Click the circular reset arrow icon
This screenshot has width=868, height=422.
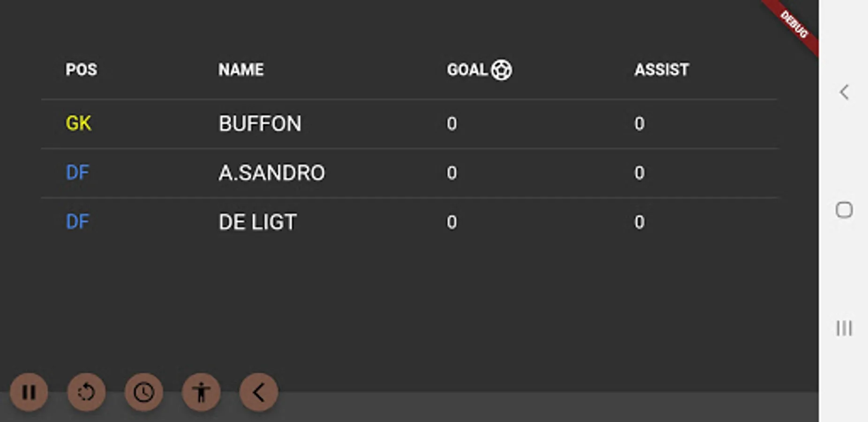pyautogui.click(x=86, y=392)
